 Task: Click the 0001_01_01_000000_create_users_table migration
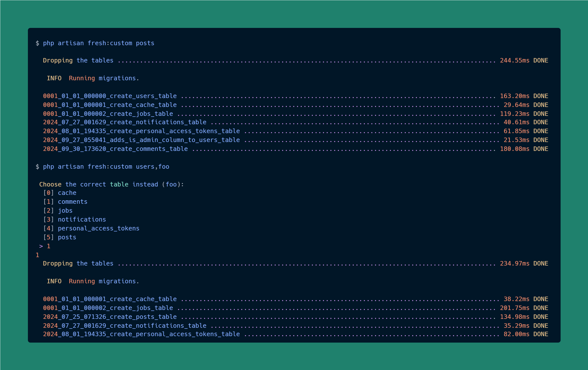tap(110, 96)
